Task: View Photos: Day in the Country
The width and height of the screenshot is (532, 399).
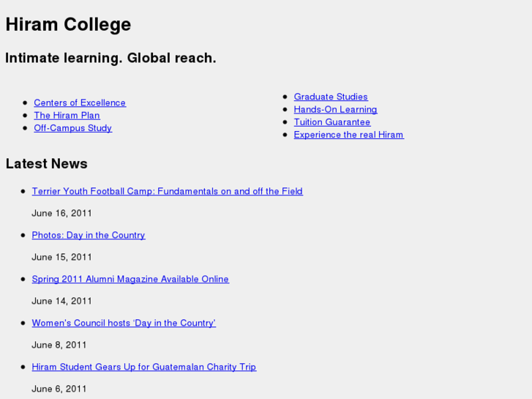Action: click(x=89, y=235)
